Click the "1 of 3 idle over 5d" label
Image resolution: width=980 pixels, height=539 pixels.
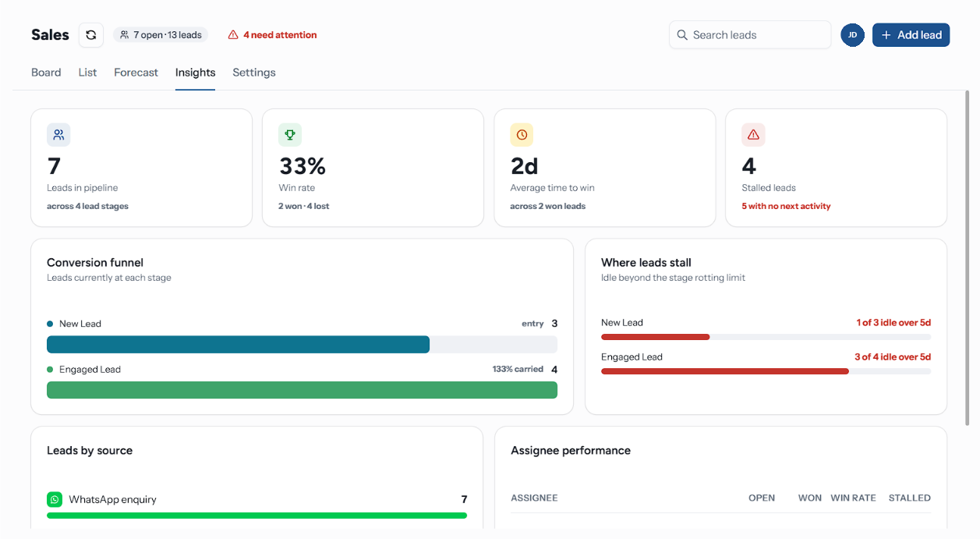click(893, 323)
